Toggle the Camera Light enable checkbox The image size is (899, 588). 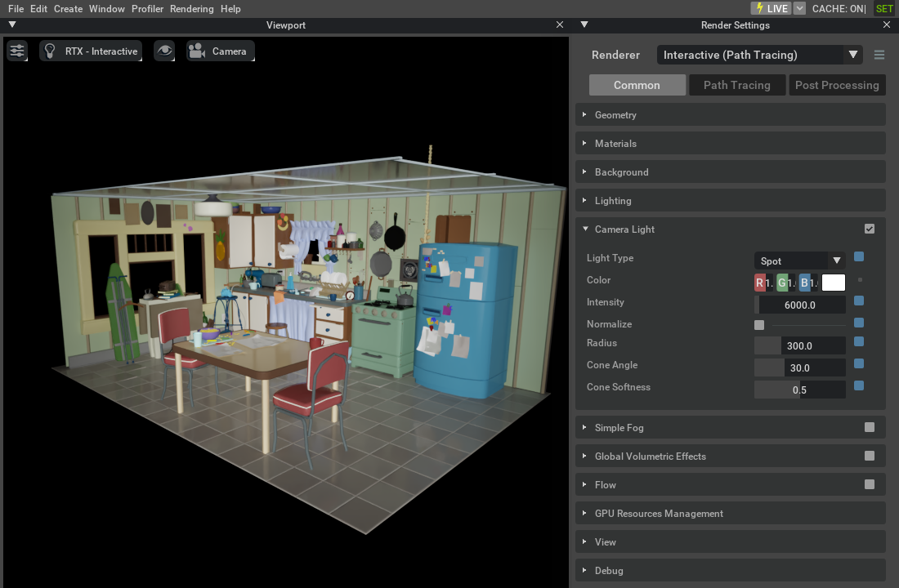[870, 229]
